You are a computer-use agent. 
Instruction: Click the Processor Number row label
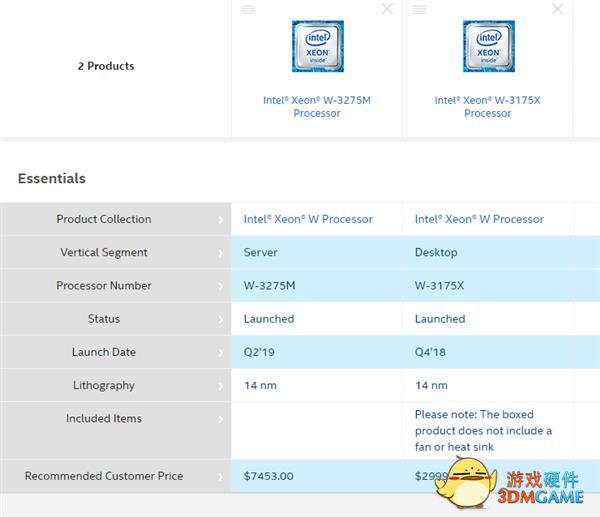click(x=104, y=285)
